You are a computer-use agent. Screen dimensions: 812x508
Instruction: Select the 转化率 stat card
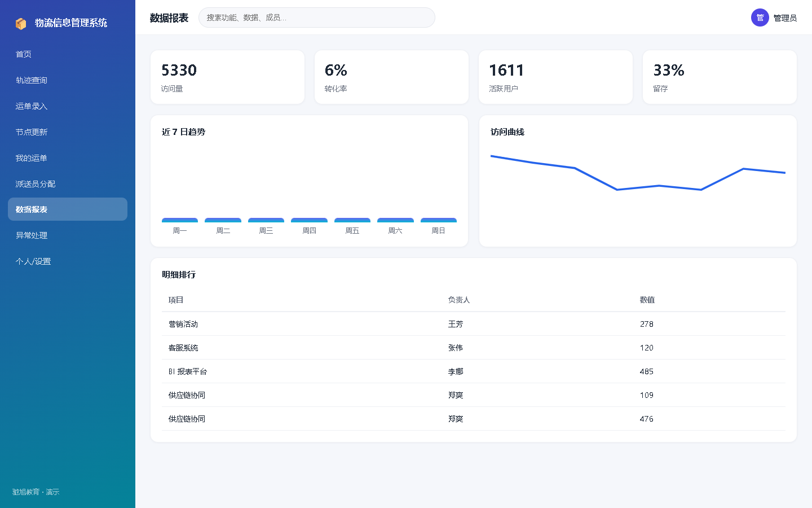coord(391,77)
